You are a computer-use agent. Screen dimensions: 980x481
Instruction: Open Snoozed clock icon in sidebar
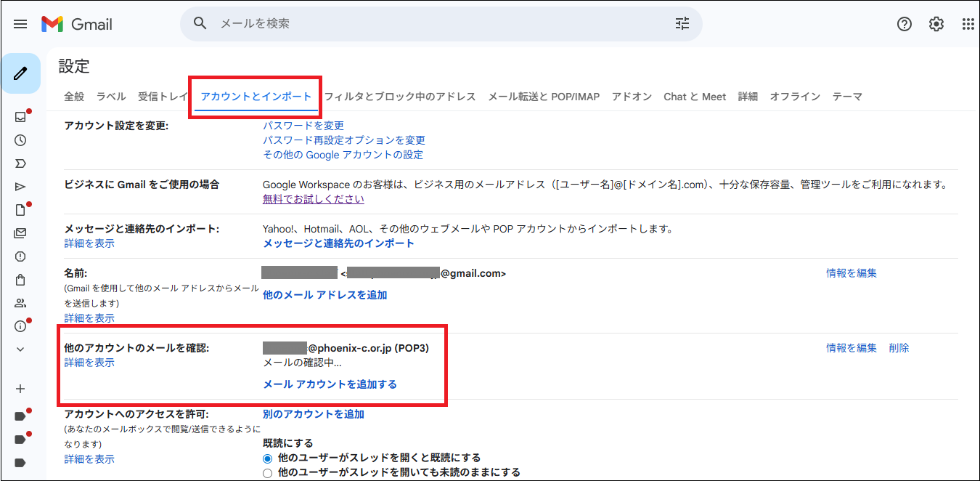[x=20, y=140]
